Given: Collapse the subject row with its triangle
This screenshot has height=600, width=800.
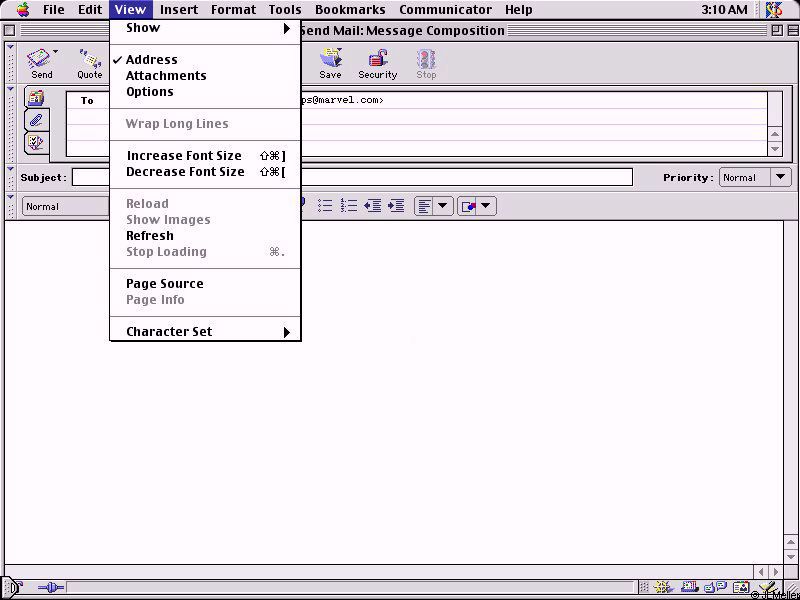Looking at the screenshot, I should pos(11,168).
